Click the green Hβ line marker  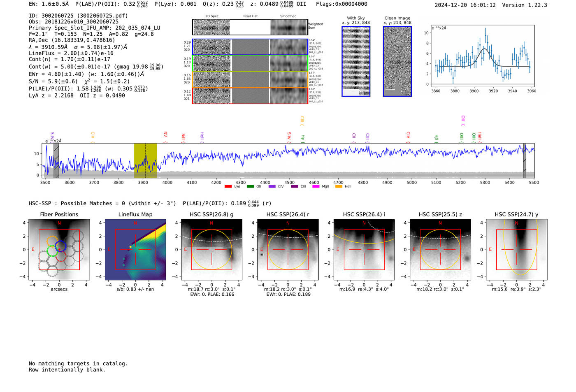tap(436, 139)
